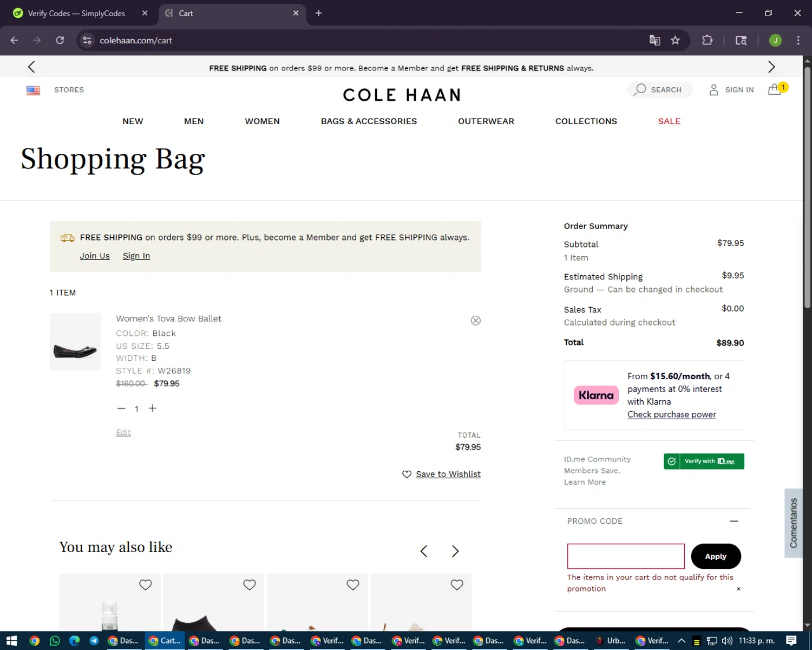Close the Cart browser tab
The width and height of the screenshot is (812, 650).
point(296,13)
